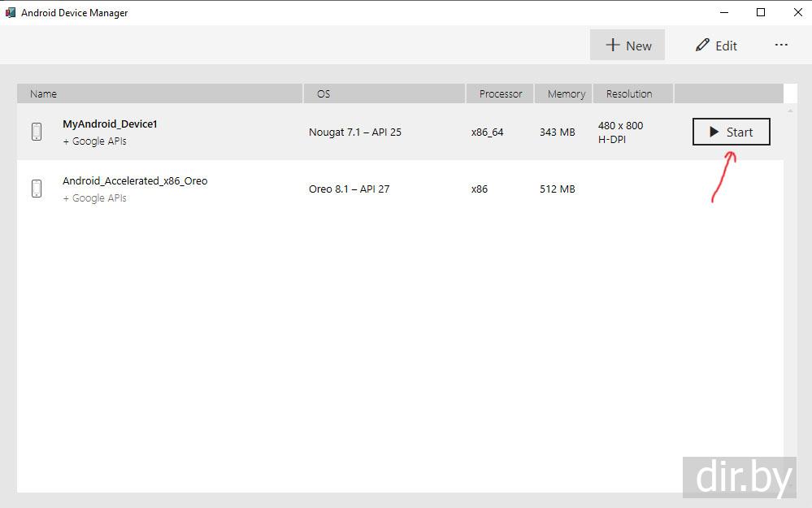Click the phone icon for Android_Accelerated_x86_Oreo
The height and width of the screenshot is (508, 812).
(37, 189)
